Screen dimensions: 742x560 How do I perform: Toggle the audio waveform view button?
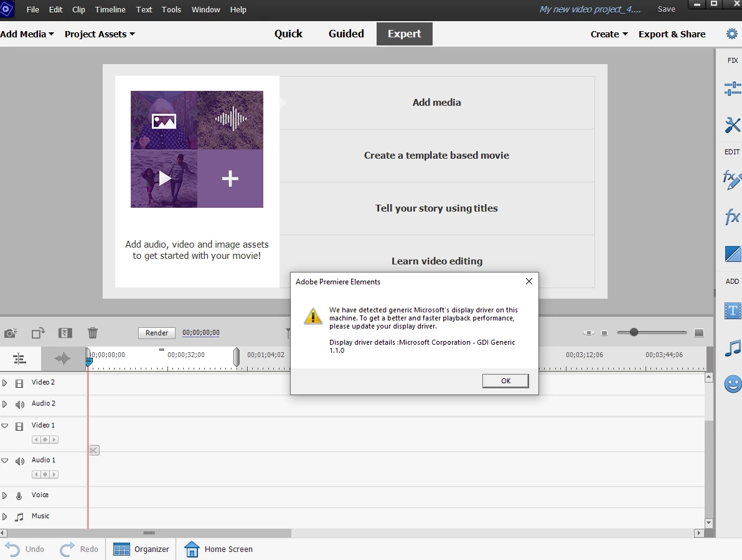pos(62,359)
